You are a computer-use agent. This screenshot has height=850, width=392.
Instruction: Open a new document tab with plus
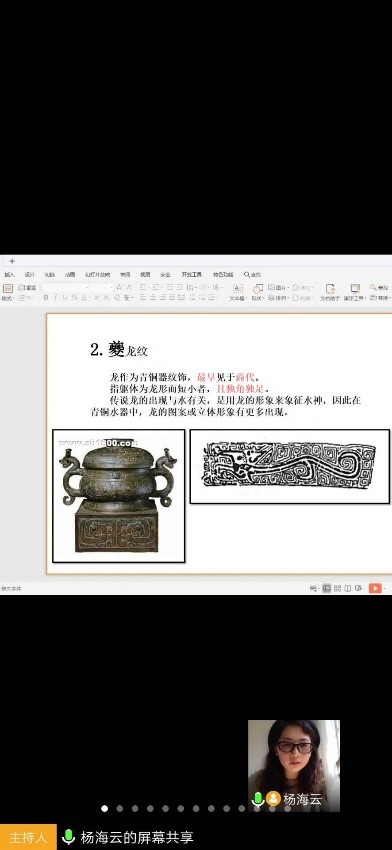tap(12, 261)
